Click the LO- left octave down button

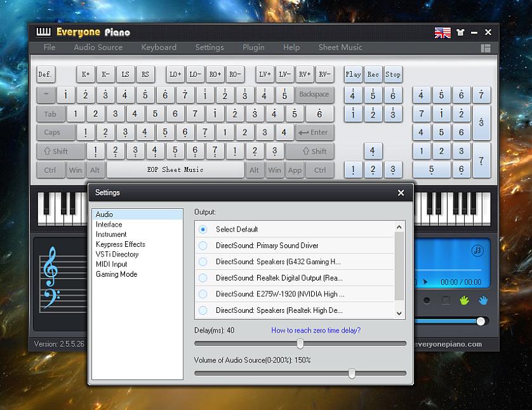pos(195,74)
